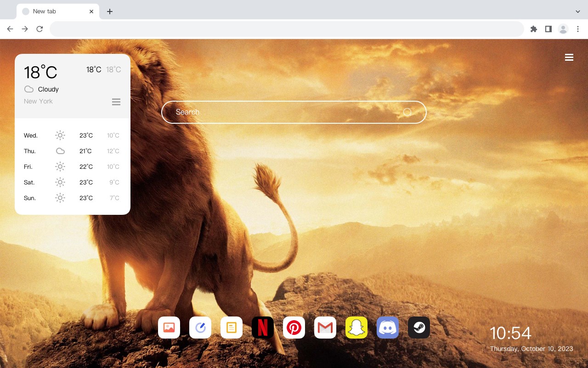
Task: Open the Gmail shortcut
Action: 325,328
